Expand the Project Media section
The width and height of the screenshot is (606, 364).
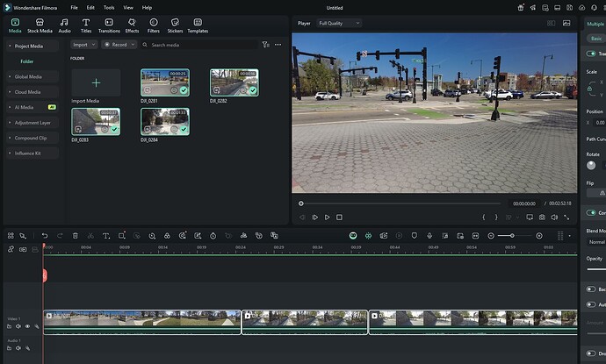click(x=32, y=46)
